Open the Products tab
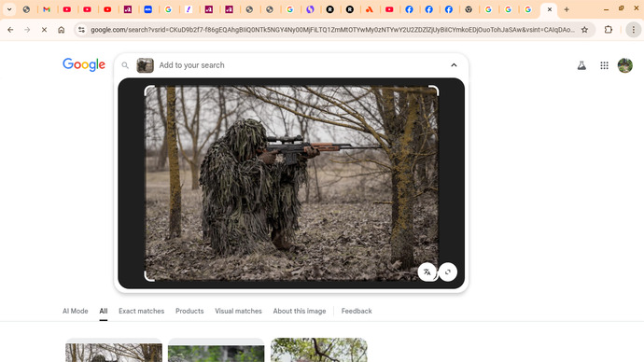This screenshot has height=362, width=644. point(189,311)
